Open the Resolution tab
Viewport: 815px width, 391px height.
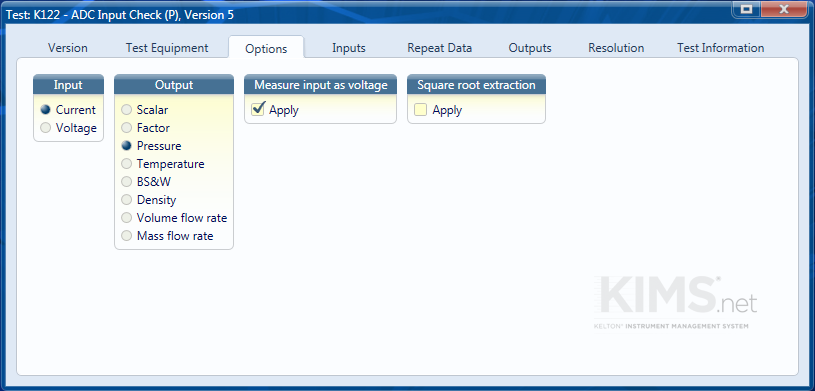click(x=616, y=48)
